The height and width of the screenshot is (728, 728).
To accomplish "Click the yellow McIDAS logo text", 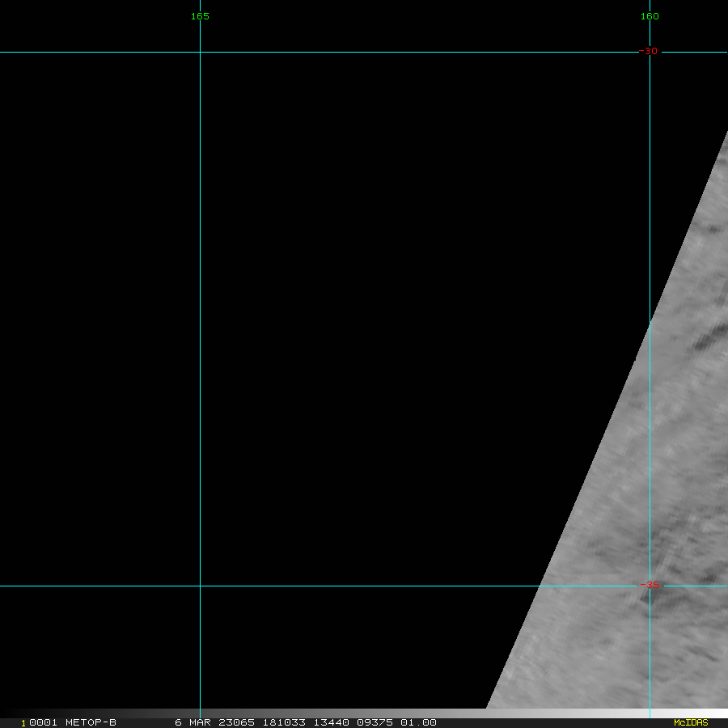I will click(x=691, y=722).
